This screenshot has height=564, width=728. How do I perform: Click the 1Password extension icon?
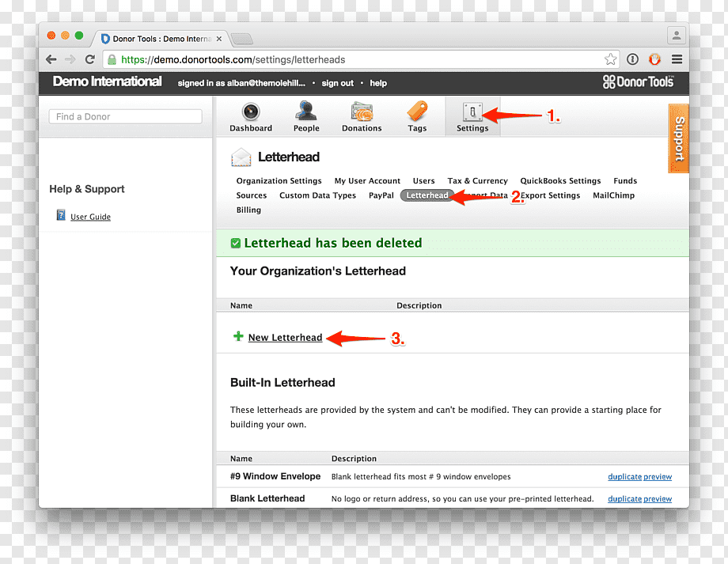pos(632,59)
